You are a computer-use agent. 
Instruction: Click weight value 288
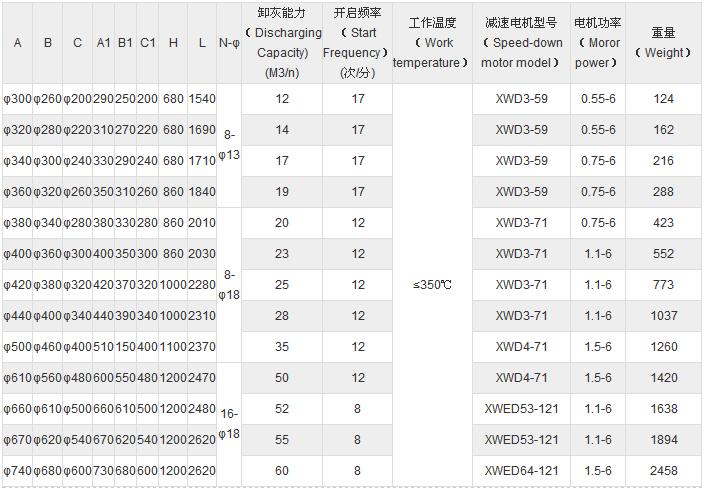coord(664,192)
